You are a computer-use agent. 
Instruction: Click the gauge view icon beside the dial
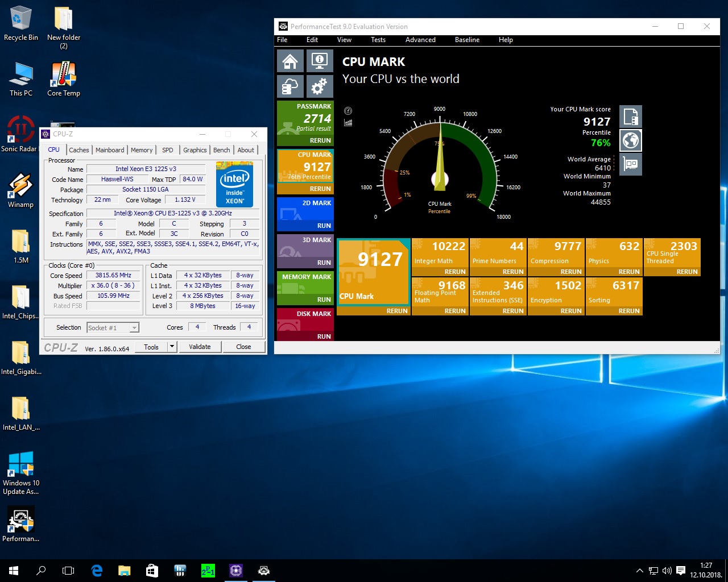point(348,111)
